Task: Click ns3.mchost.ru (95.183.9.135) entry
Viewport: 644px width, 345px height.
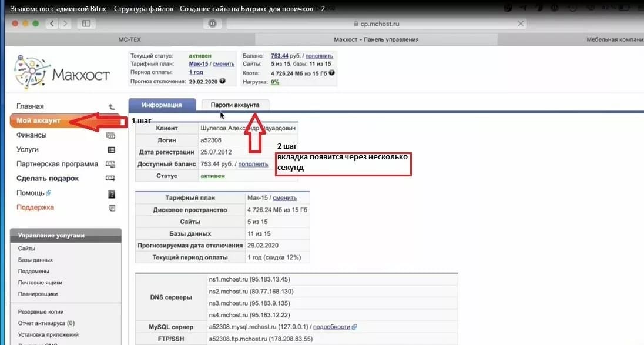Action: point(249,303)
